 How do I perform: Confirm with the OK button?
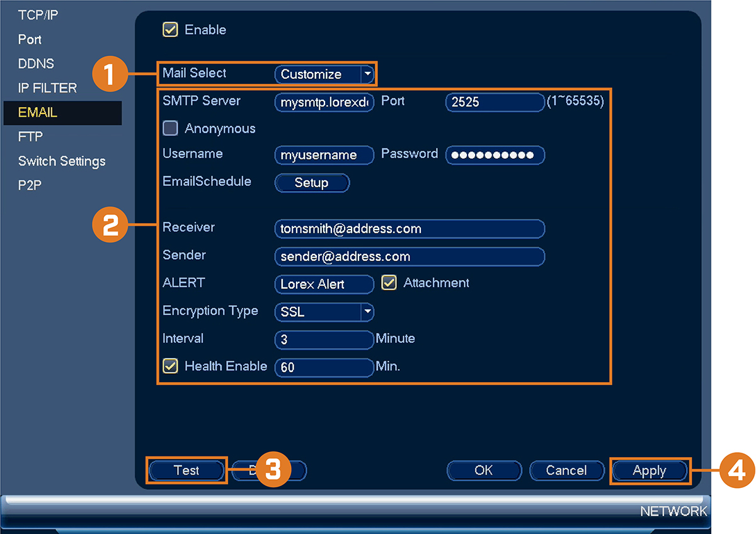point(484,470)
